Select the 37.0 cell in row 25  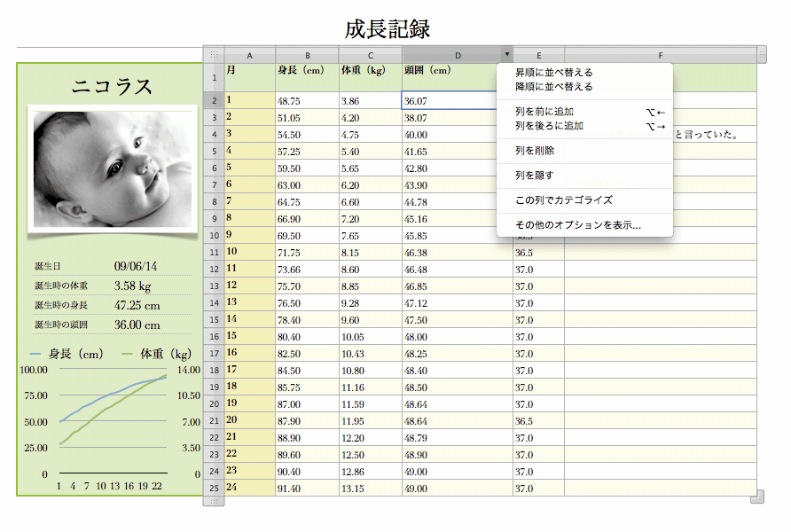click(539, 489)
